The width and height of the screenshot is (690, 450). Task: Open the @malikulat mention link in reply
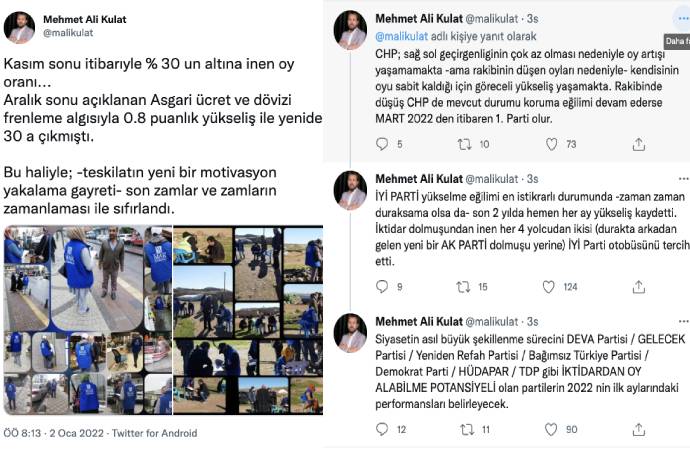pos(401,36)
